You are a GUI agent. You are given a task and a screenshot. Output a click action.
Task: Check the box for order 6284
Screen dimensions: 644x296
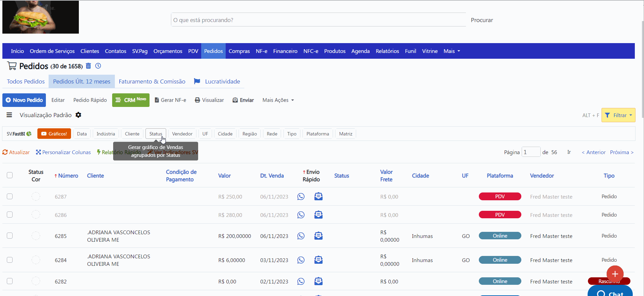[x=10, y=260]
